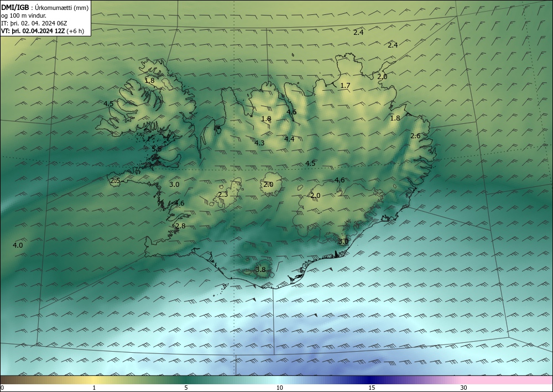Click the '15' label on color scale

click(372, 388)
